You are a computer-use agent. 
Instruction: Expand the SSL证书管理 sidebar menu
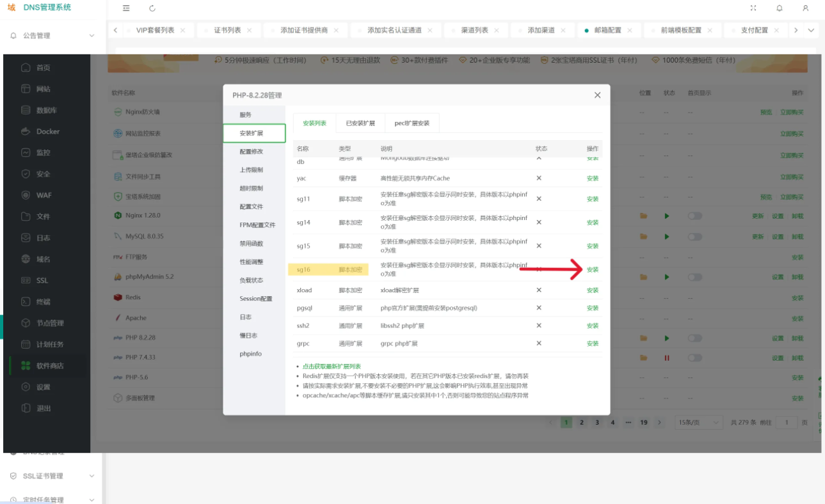pyautogui.click(x=92, y=476)
